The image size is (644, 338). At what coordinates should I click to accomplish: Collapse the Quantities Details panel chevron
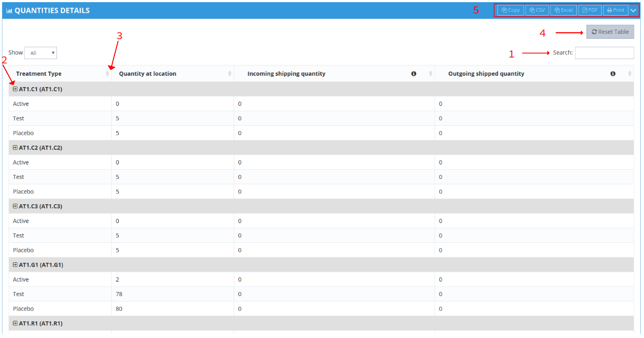point(633,10)
